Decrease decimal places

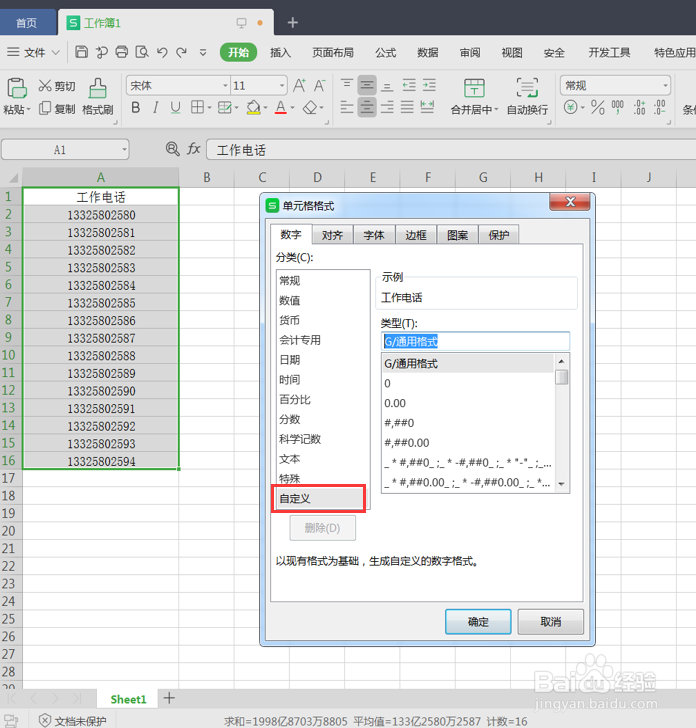660,108
